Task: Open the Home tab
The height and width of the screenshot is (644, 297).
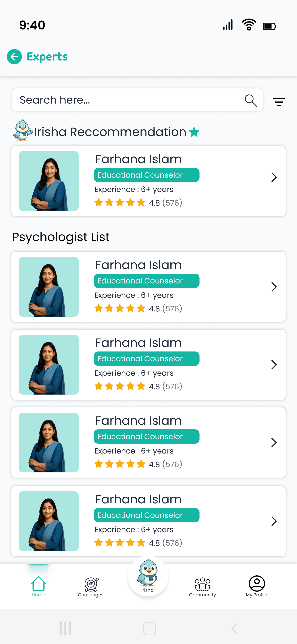Action: [39, 587]
